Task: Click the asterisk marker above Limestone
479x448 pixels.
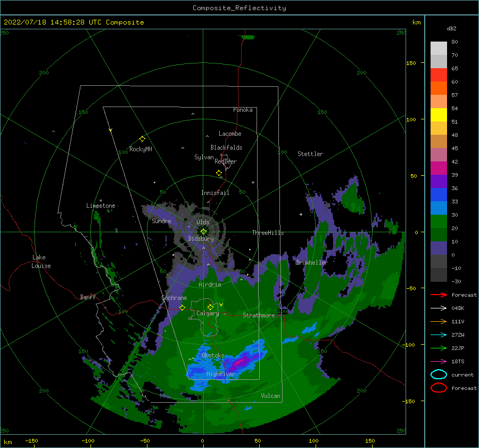Action: tap(101, 201)
